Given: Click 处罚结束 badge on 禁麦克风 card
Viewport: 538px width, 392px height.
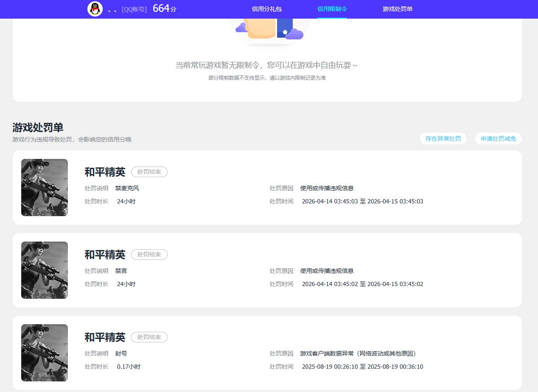Looking at the screenshot, I should click(x=149, y=172).
